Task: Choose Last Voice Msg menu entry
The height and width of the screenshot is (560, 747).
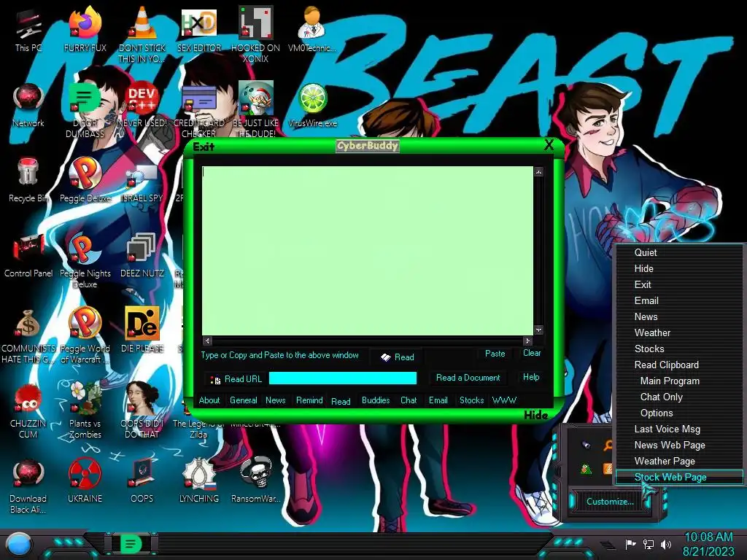Action: [x=680, y=429]
